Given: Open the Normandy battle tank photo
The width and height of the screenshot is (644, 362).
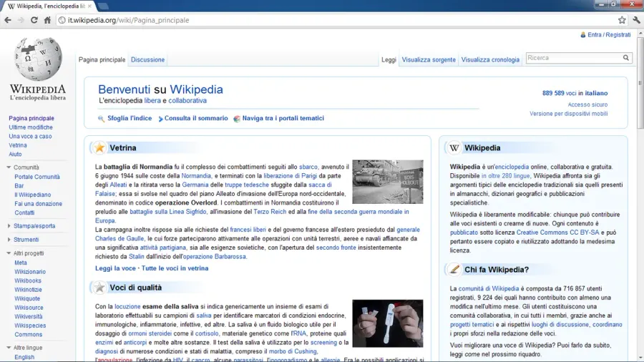Looking at the screenshot, I should [x=388, y=182].
